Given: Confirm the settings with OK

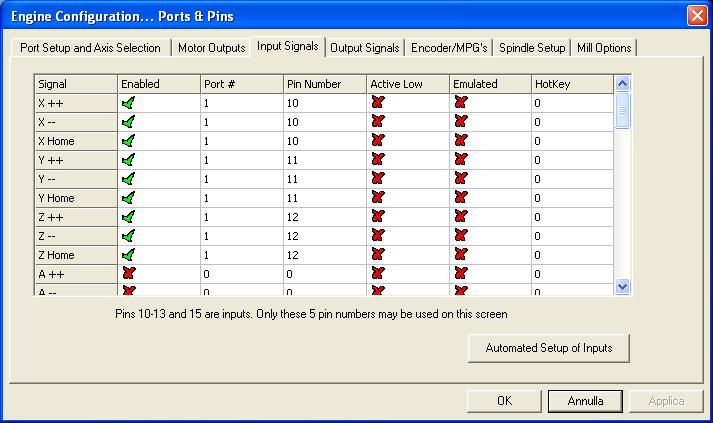Looking at the screenshot, I should [x=505, y=401].
